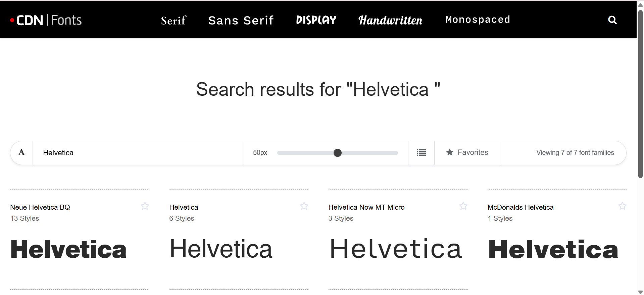This screenshot has width=644, height=295.
Task: Click inside the Helvetica search field
Action: [x=134, y=153]
